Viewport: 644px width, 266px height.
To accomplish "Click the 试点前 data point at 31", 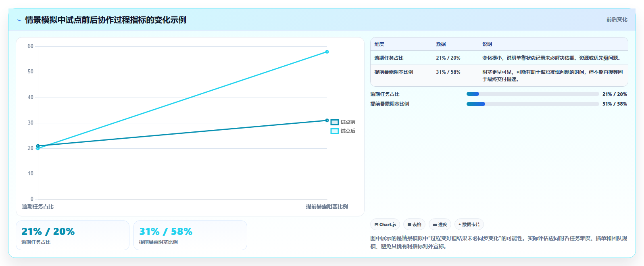I will [x=327, y=121].
